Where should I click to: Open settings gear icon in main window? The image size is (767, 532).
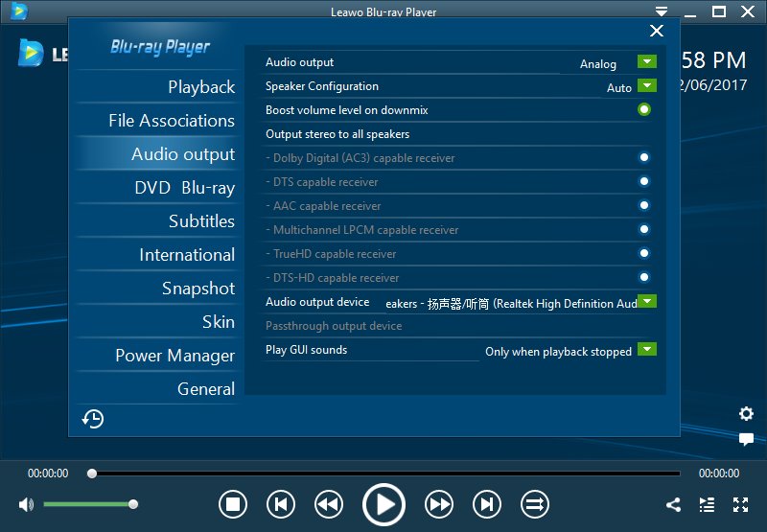point(746,414)
